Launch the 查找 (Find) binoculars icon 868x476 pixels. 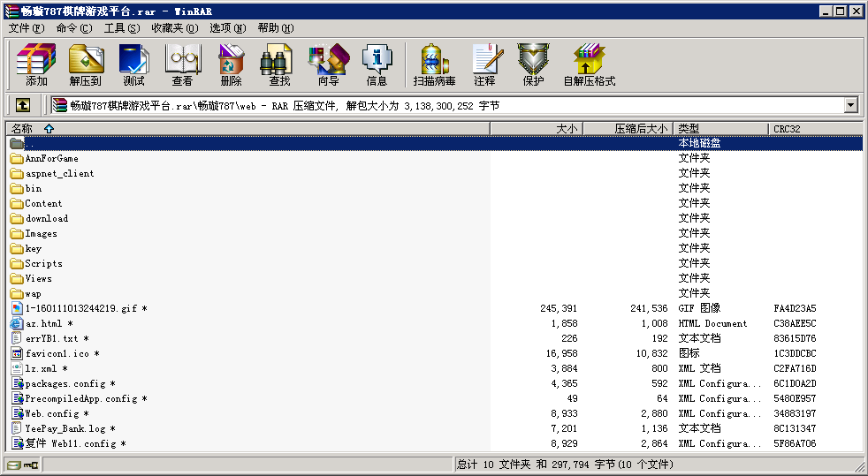[279, 64]
